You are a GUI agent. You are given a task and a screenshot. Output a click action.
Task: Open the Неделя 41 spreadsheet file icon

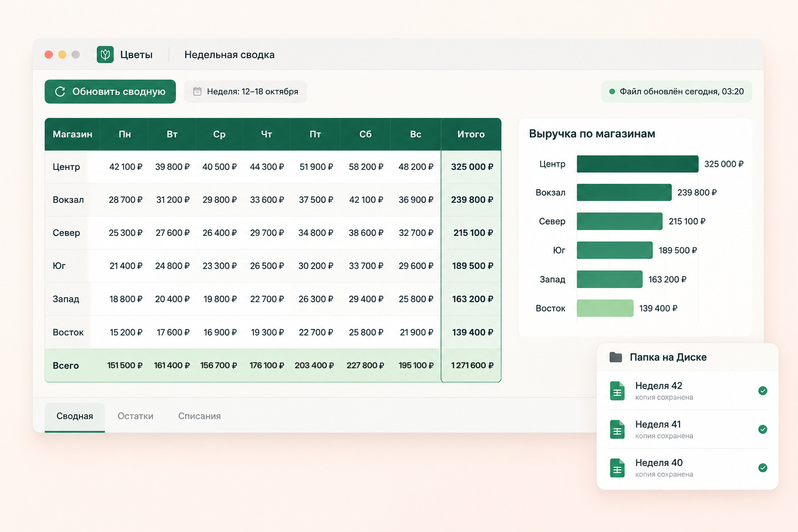617,430
